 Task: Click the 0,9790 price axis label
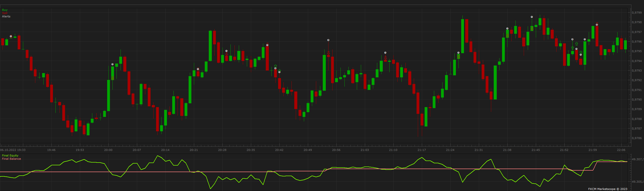coord(637,100)
